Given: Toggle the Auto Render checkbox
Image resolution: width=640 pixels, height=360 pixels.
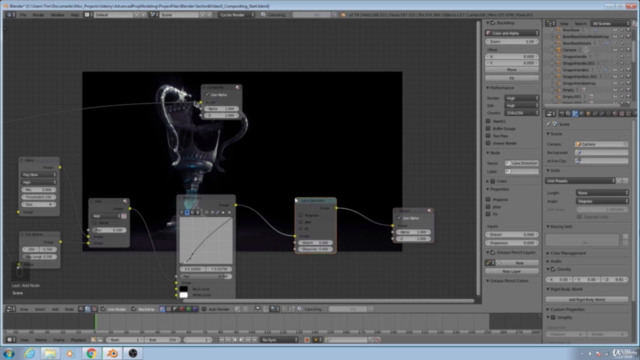Looking at the screenshot, I should (x=204, y=309).
